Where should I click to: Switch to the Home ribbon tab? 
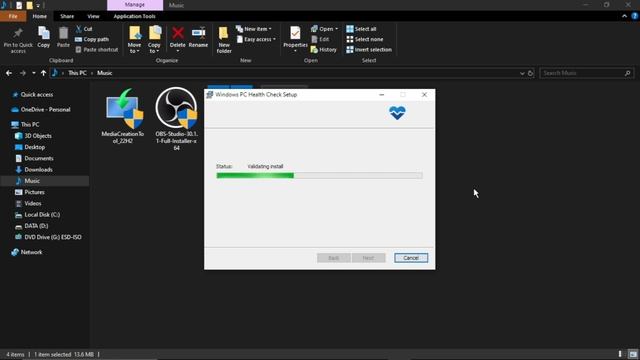[40, 16]
